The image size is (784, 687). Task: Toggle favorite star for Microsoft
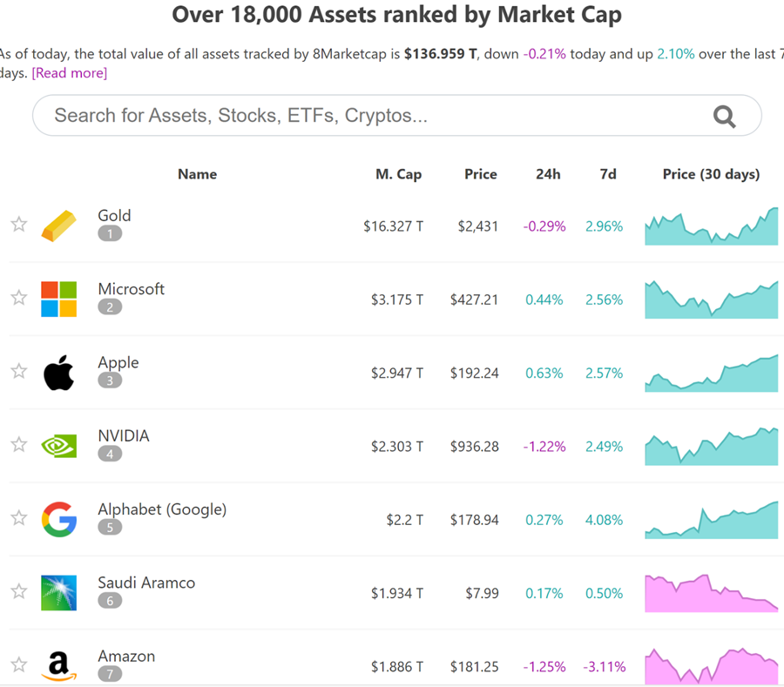[19, 298]
